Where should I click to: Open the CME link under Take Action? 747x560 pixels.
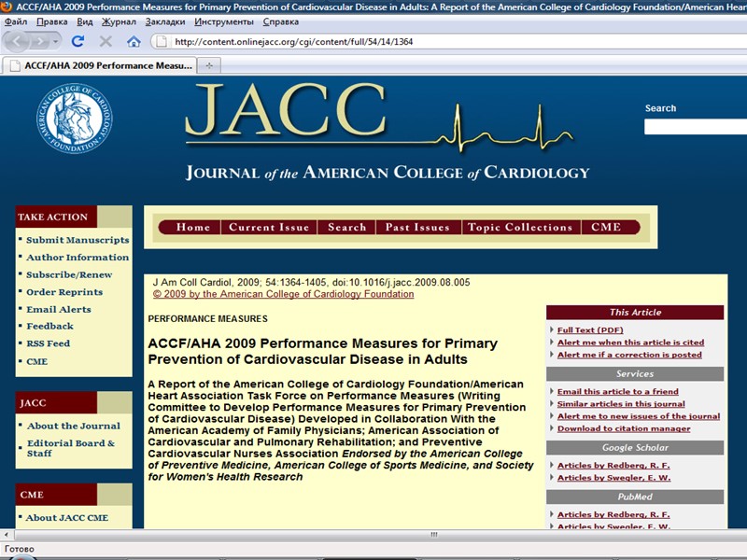pos(37,361)
